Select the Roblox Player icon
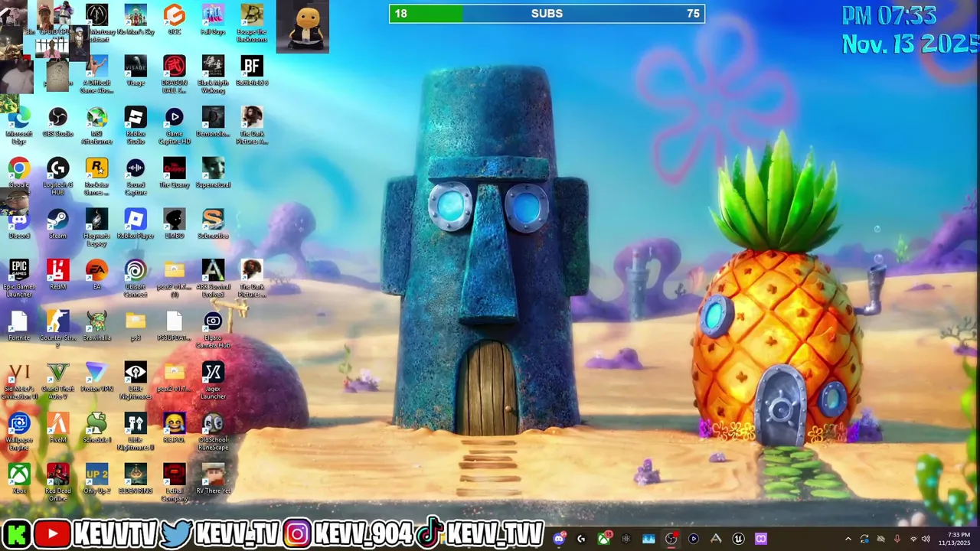The image size is (980, 551). [x=136, y=225]
